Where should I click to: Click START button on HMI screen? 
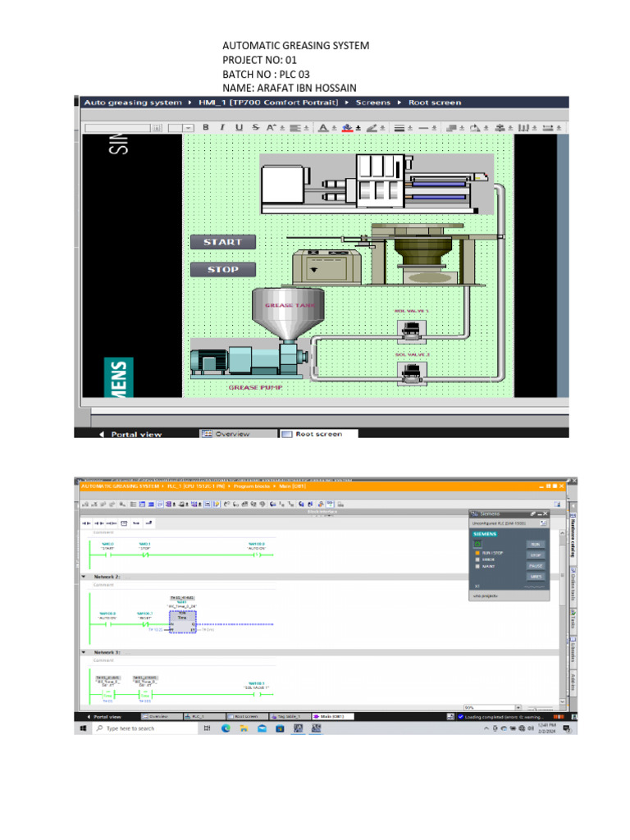223,242
